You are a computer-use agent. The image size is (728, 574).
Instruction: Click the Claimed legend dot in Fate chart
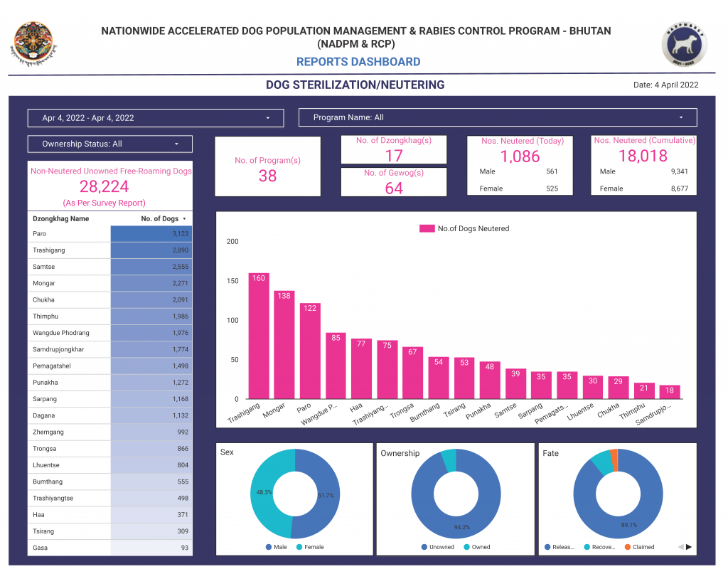[x=628, y=547]
